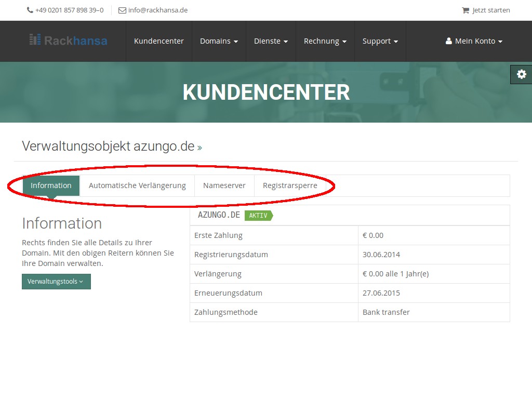
Task: Open the Nameserver tab
Action: point(224,185)
